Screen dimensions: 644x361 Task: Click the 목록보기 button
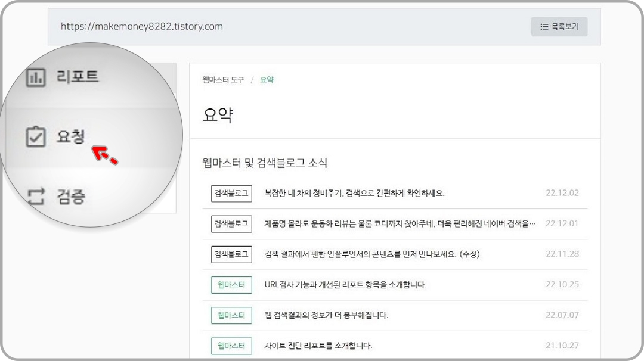coord(559,27)
